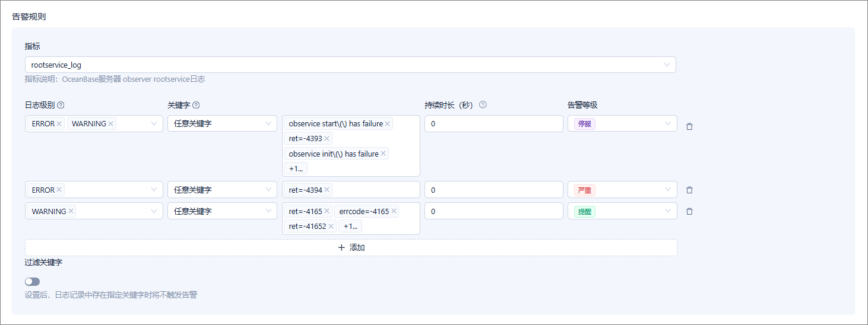The width and height of the screenshot is (868, 325).
Task: Open 任意关键字 dropdown in the 停服 row
Action: [222, 123]
